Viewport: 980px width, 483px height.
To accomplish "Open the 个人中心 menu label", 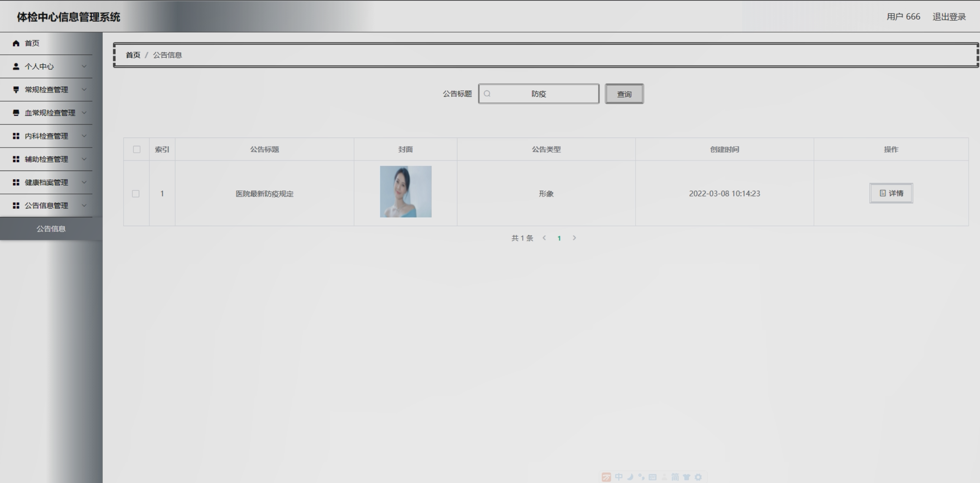I will (x=39, y=66).
